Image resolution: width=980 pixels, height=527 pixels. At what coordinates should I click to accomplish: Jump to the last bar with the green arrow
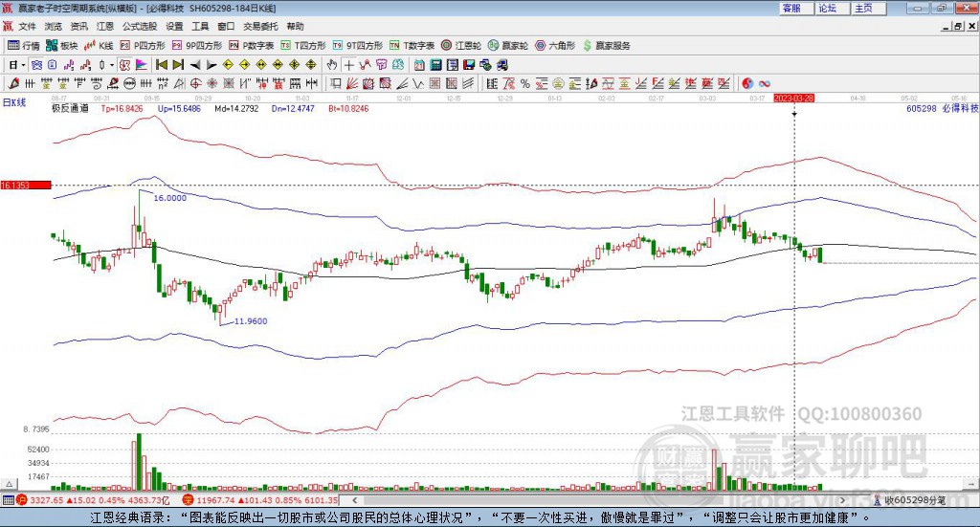(178, 65)
